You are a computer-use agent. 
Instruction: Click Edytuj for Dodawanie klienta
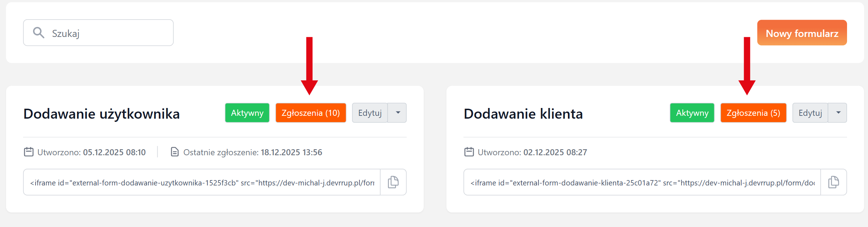point(810,113)
